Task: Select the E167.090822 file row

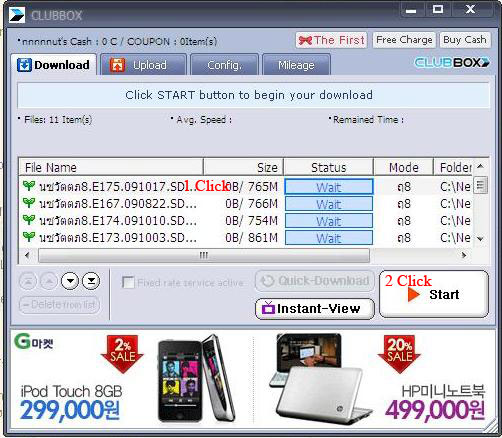Action: pos(246,203)
